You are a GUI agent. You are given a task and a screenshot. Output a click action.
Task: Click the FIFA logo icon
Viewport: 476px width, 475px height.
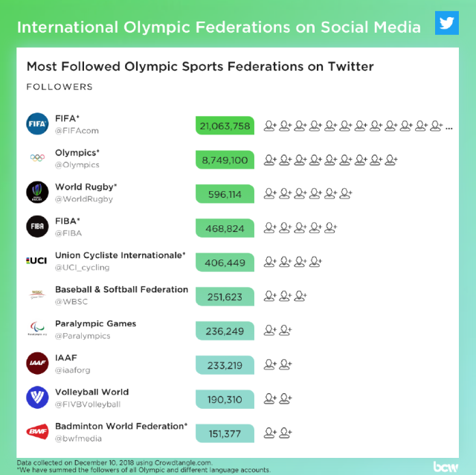(37, 123)
